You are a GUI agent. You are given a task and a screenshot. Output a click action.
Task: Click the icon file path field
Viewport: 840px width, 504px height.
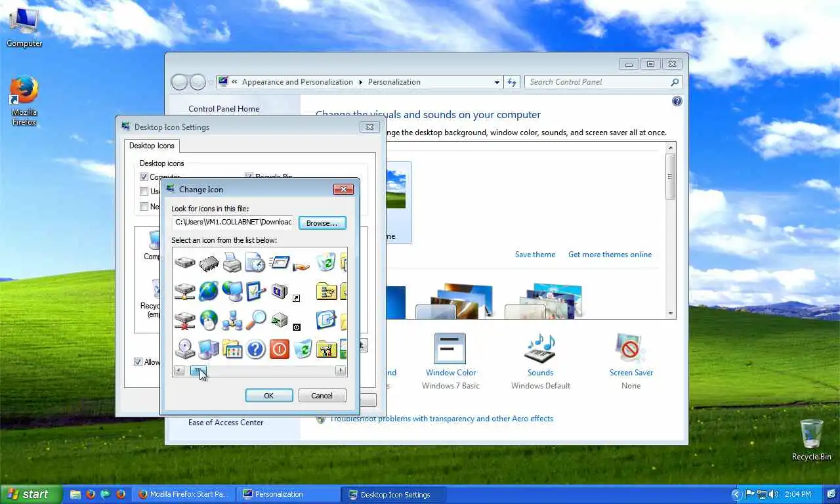click(232, 222)
